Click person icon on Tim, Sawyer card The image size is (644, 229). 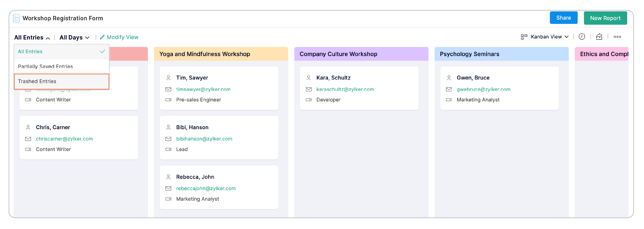click(169, 78)
